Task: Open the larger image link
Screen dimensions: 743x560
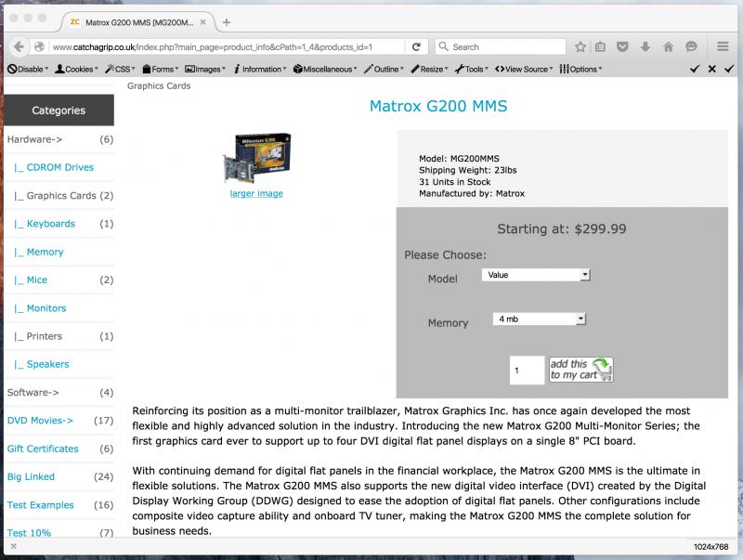Action: click(x=256, y=193)
